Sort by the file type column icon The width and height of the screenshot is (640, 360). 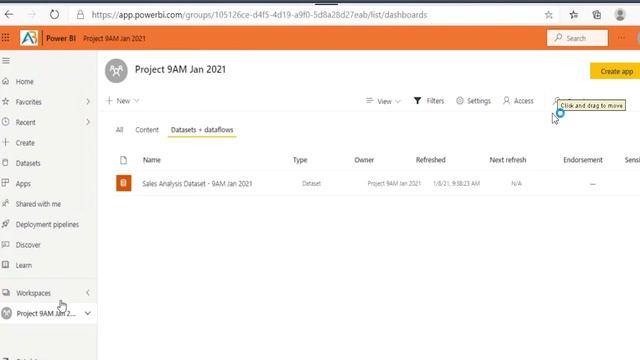123,160
